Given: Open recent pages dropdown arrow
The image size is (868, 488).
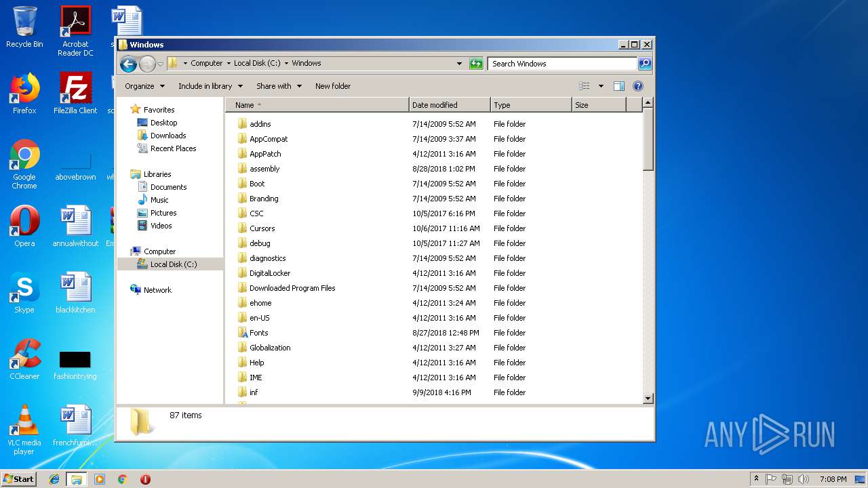Looking at the screenshot, I should tap(160, 64).
